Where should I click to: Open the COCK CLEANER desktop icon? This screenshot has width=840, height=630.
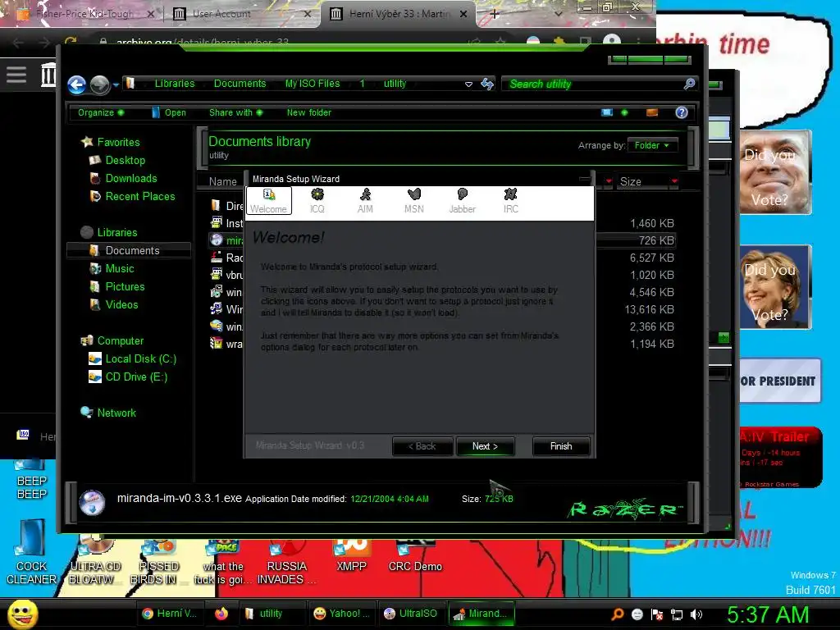pyautogui.click(x=32, y=552)
